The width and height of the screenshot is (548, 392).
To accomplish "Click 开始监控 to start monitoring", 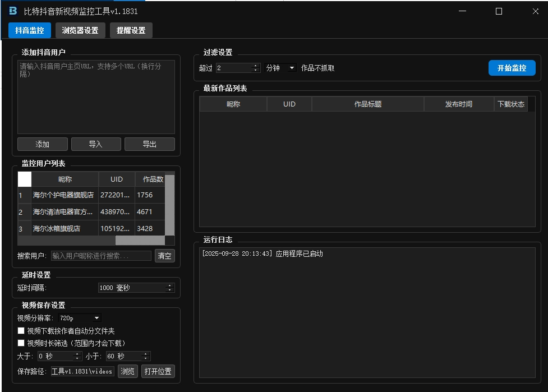I will click(x=512, y=67).
